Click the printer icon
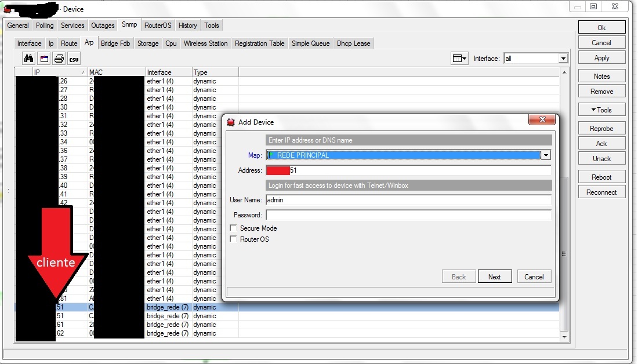This screenshot has height=364, width=638. point(59,59)
